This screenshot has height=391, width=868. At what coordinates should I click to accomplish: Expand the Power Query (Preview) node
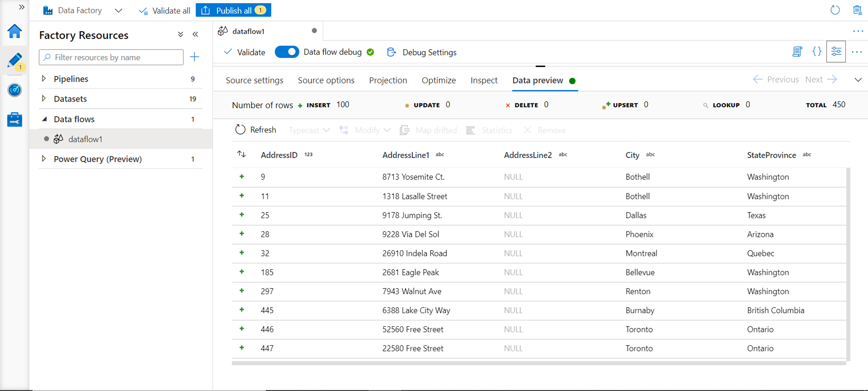[x=44, y=159]
